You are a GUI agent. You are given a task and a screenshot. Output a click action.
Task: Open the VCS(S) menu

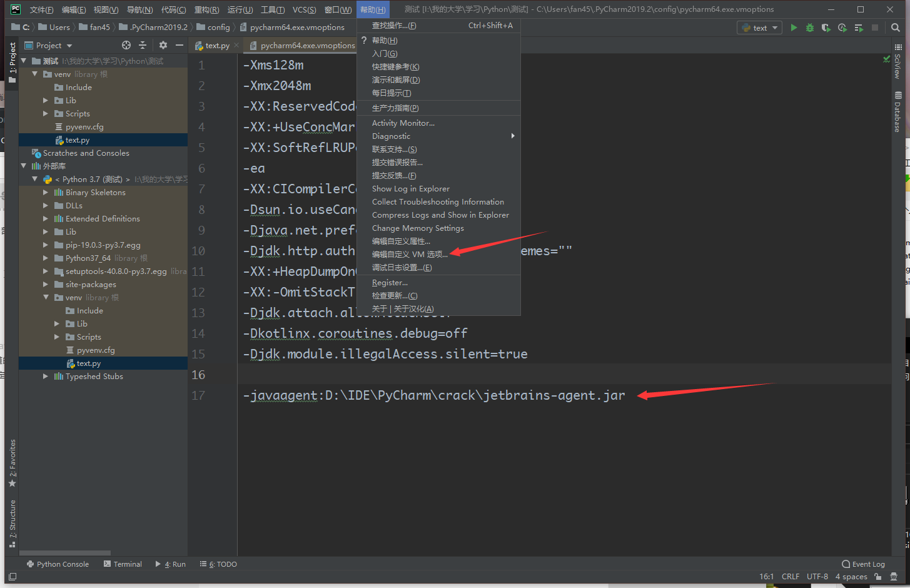point(304,9)
